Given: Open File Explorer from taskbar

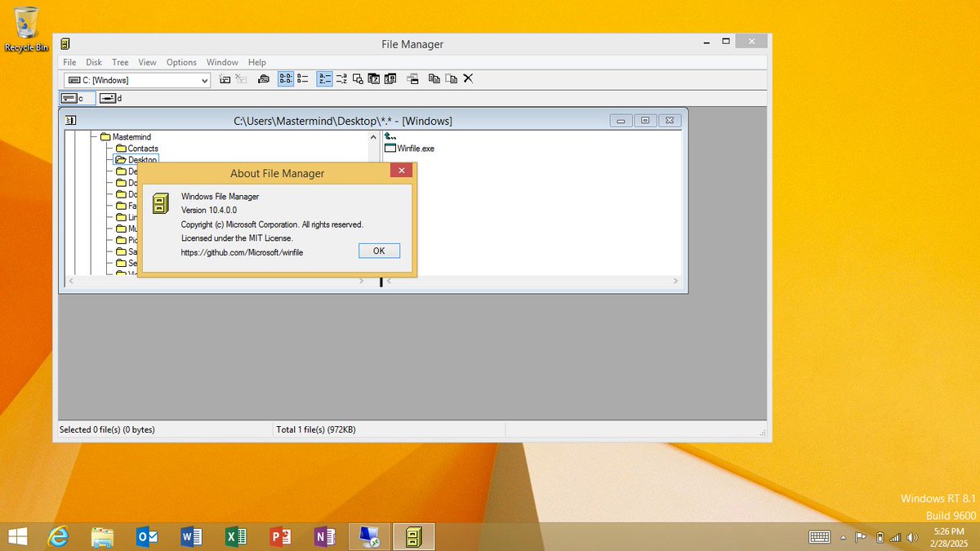Looking at the screenshot, I should [x=102, y=536].
